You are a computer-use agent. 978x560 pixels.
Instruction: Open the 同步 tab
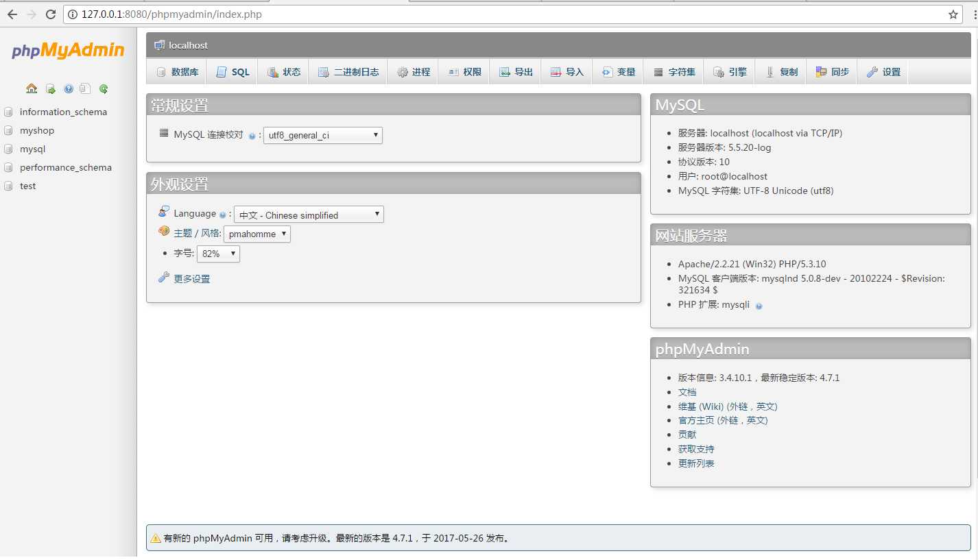click(x=832, y=72)
